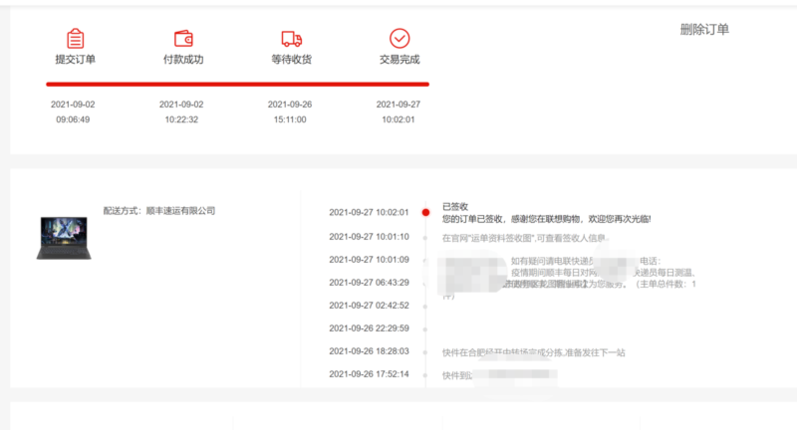
Task: Select the 交易完成 step label
Action: click(x=399, y=60)
